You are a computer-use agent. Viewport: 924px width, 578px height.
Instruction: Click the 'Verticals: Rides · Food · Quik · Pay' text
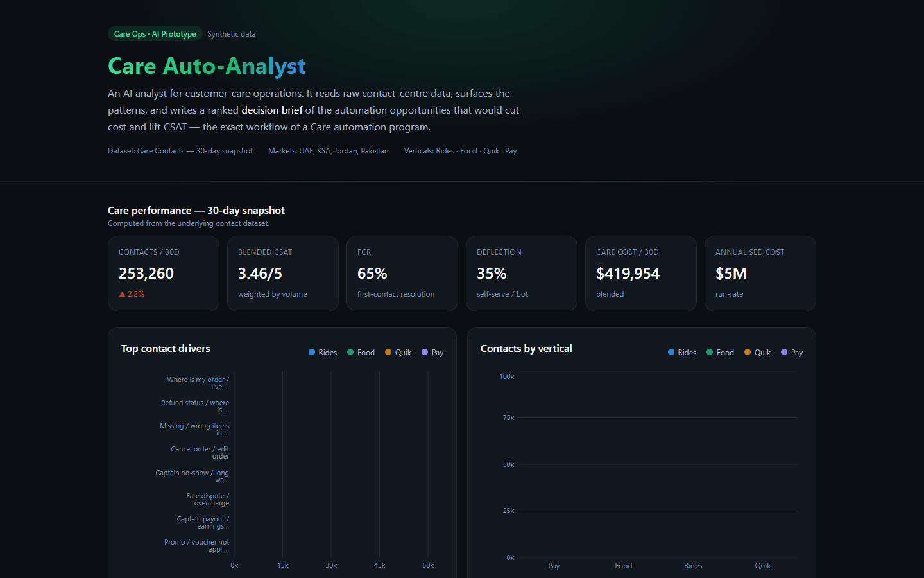pyautogui.click(x=460, y=151)
